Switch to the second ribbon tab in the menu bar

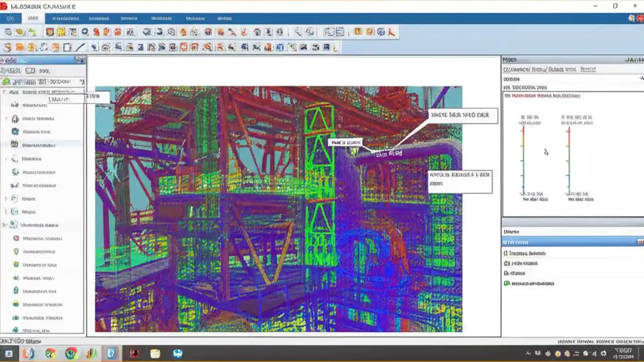pos(66,18)
